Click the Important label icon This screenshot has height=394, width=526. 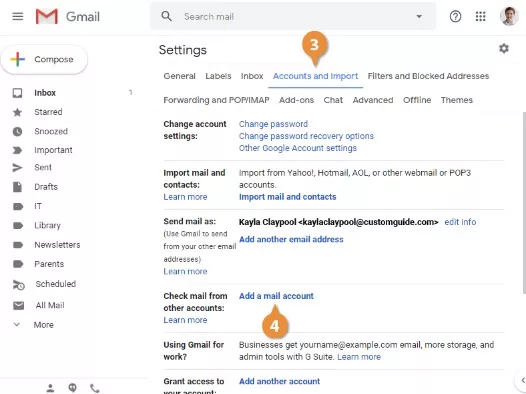pos(17,150)
